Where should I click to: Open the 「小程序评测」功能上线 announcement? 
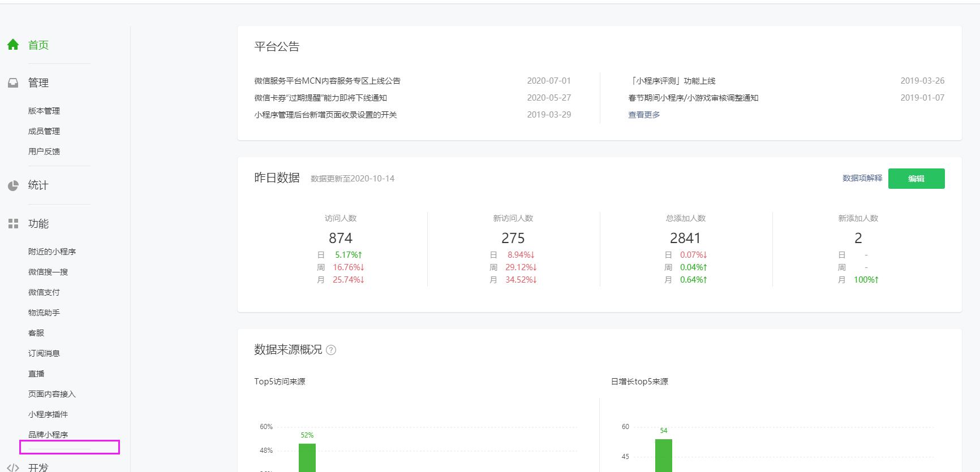(x=672, y=81)
